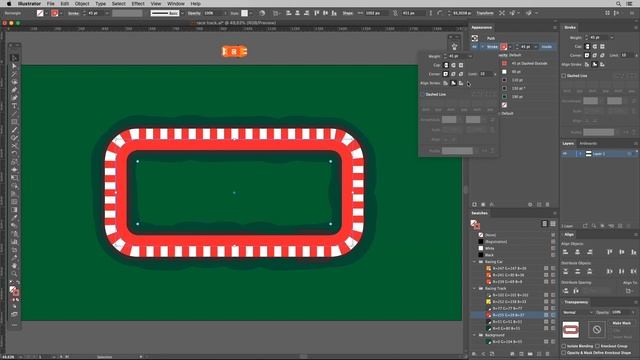Select the Zoom tool
Viewport: 640px width, 360px height.
coord(14,273)
